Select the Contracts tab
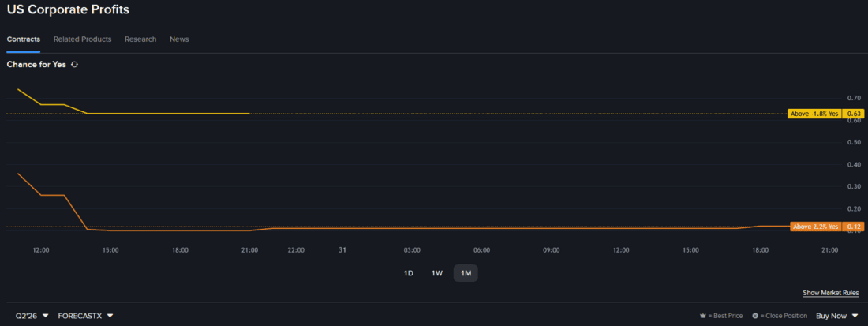The height and width of the screenshot is (326, 868). point(23,39)
